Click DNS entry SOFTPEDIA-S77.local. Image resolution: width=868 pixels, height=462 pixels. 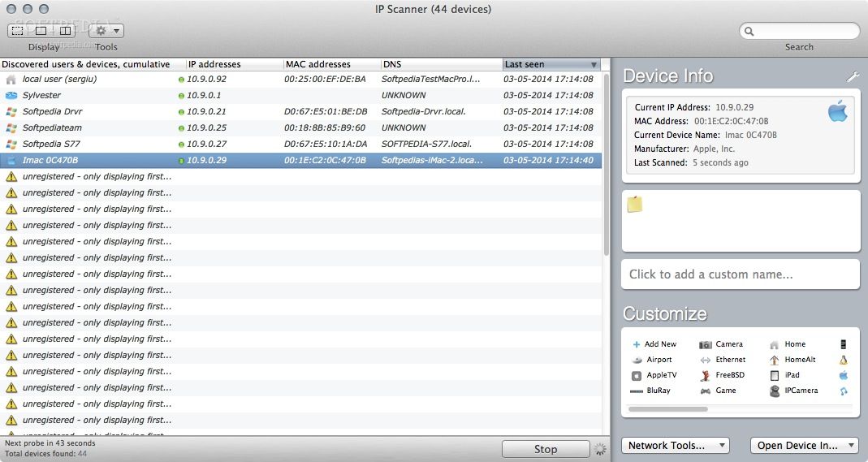426,144
